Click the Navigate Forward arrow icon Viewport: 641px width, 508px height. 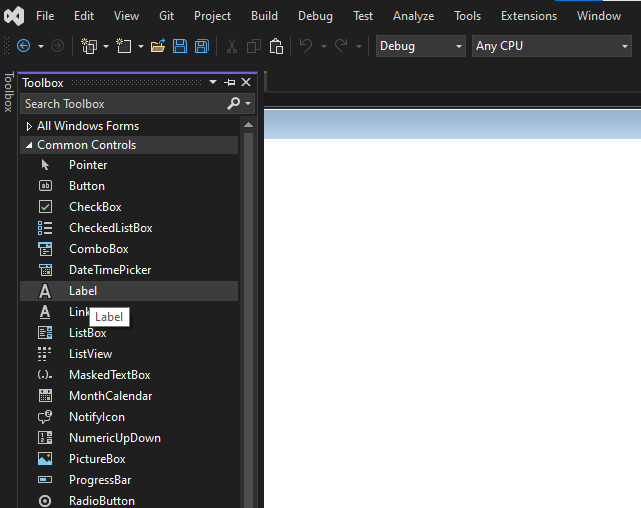pos(58,46)
